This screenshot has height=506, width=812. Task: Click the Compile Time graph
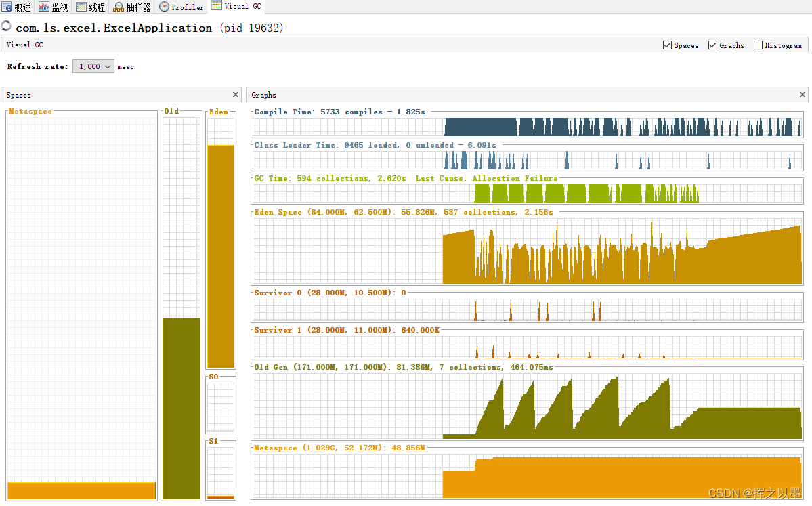click(x=527, y=127)
